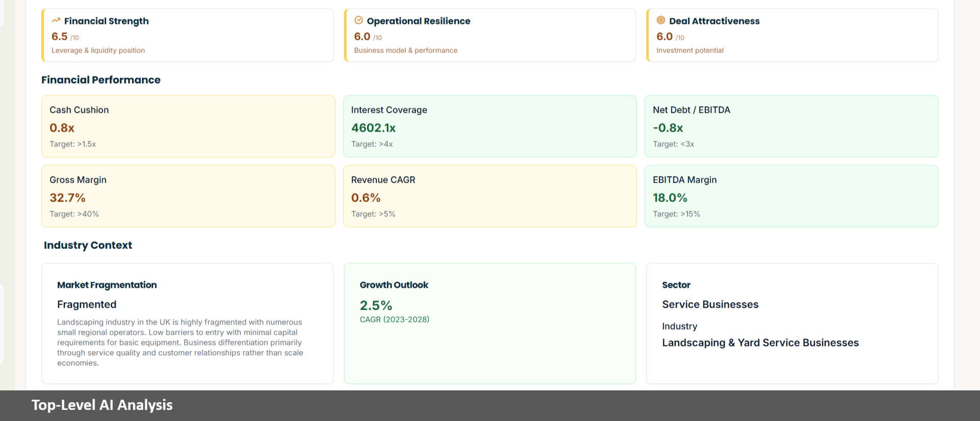
Task: Open the Interest Coverage metric card
Action: pos(489,126)
